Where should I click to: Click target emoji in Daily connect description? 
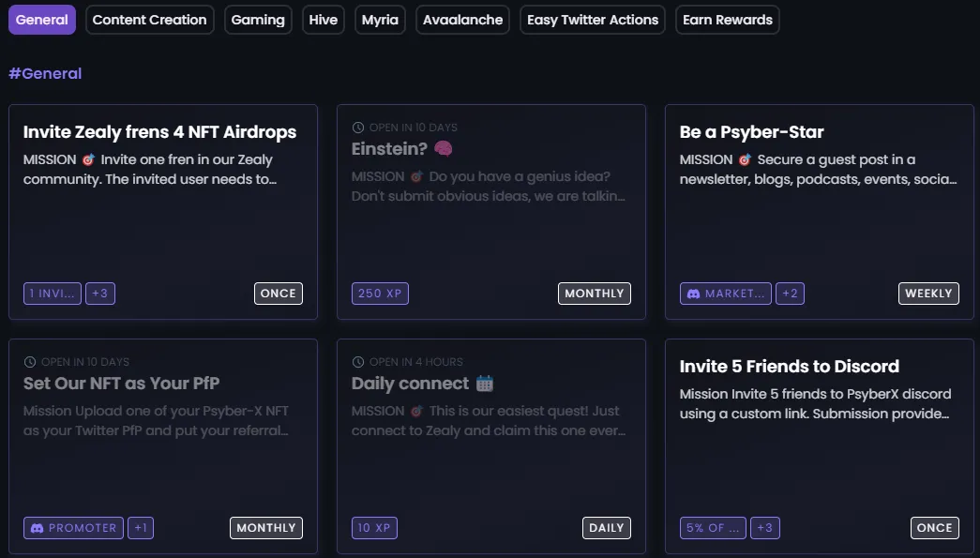tap(417, 411)
